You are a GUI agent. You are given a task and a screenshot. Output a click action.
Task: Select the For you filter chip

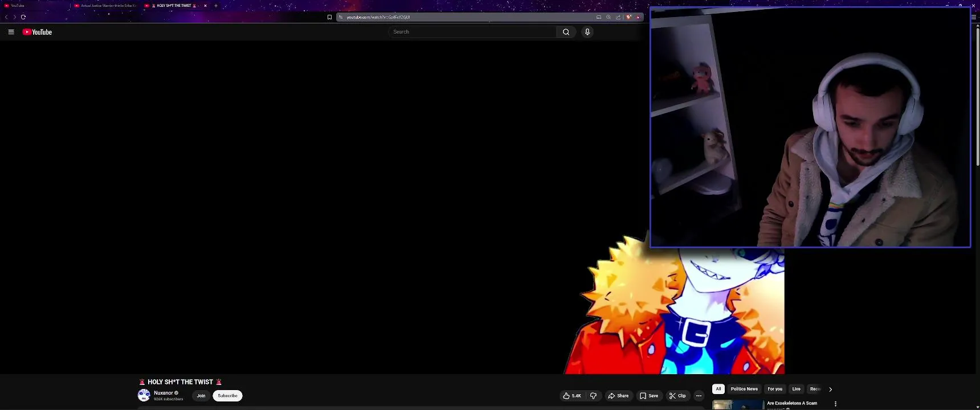tap(775, 389)
